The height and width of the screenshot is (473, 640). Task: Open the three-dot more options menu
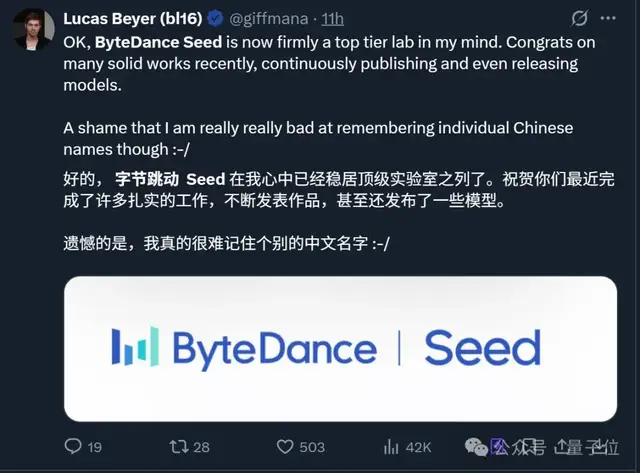coord(613,19)
